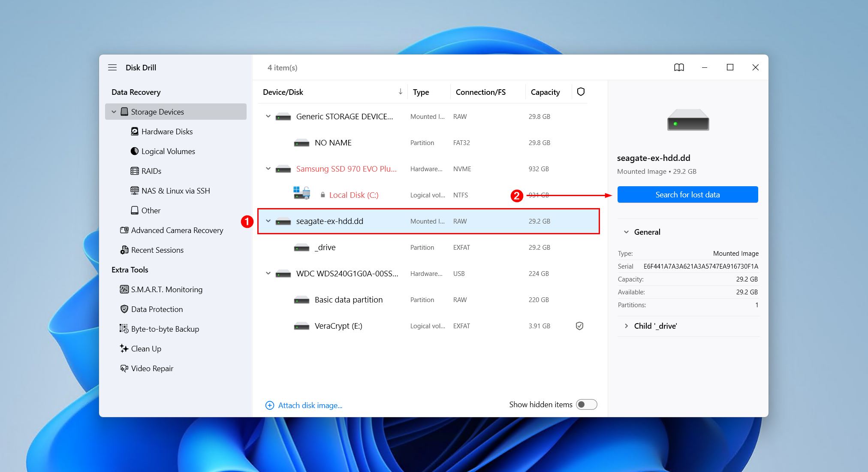Open Hardware Disks in the sidebar
Image resolution: width=868 pixels, height=472 pixels.
[167, 131]
